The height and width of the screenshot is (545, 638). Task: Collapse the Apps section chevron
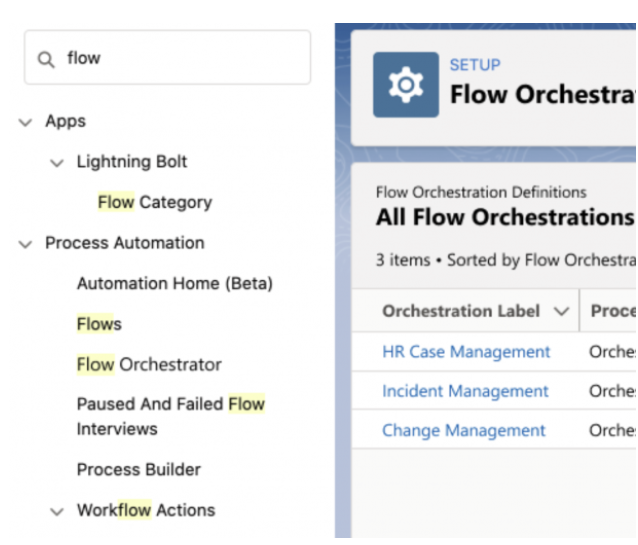point(25,122)
